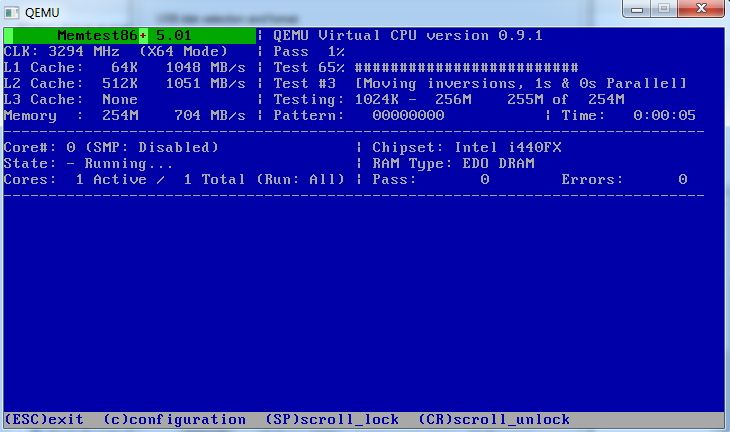Click the State: Running status line
The height and width of the screenshot is (432, 730).
pyautogui.click(x=89, y=164)
